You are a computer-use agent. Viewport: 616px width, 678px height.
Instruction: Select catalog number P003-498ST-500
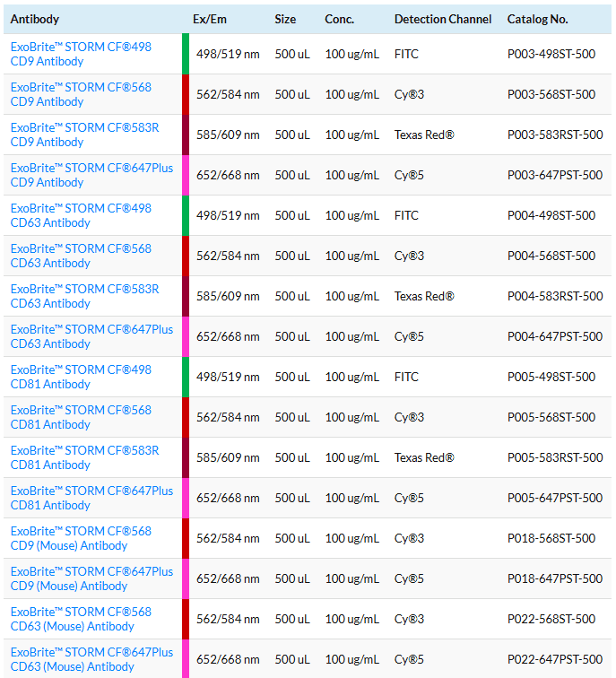coord(551,54)
